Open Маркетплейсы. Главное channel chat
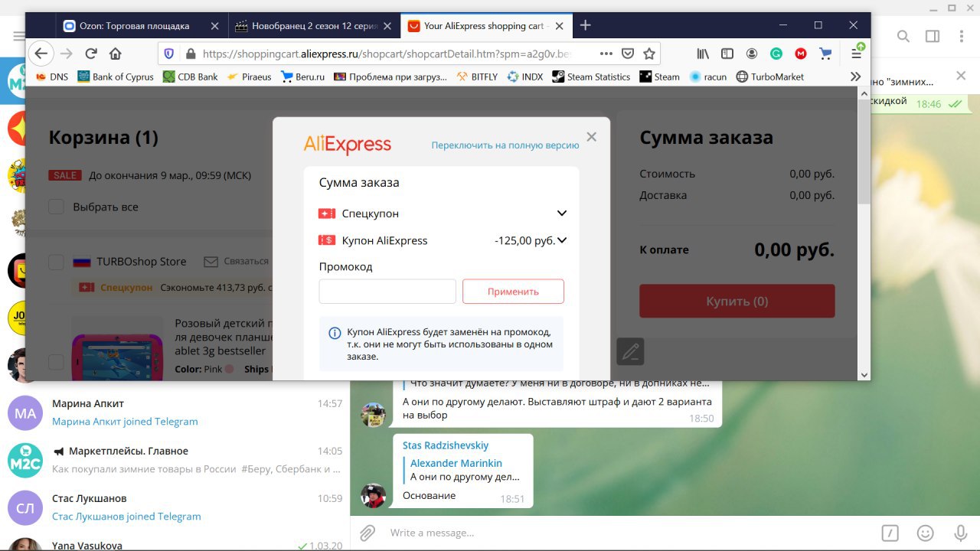The width and height of the screenshot is (980, 551). [x=175, y=460]
